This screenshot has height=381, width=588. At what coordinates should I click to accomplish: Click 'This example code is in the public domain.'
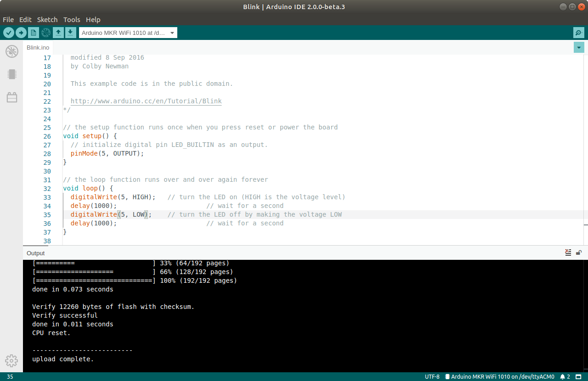(x=152, y=84)
